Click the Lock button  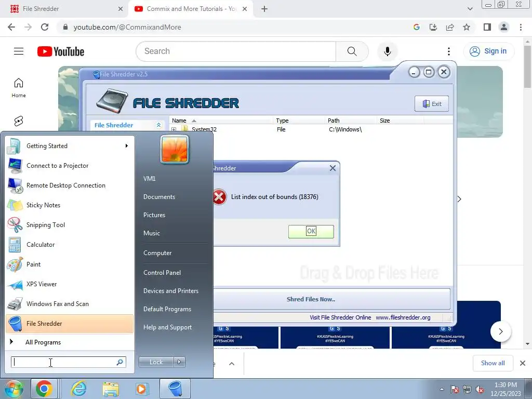pos(156,362)
